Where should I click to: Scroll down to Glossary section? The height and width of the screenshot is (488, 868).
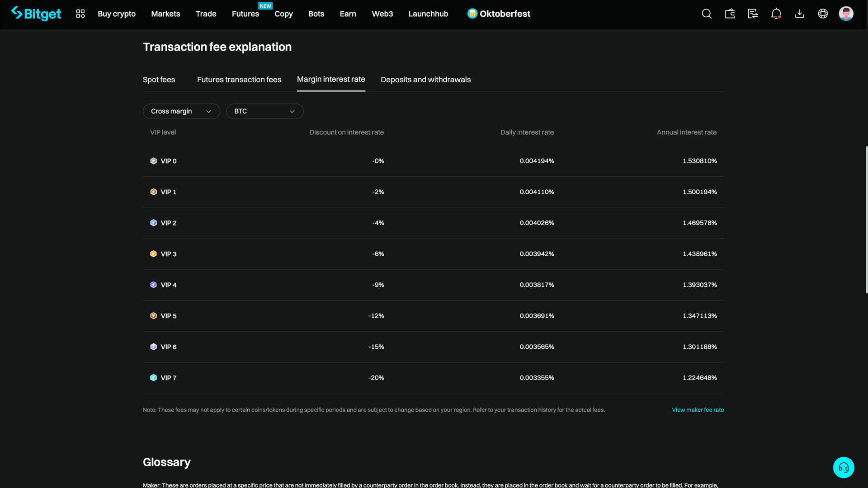(x=166, y=462)
